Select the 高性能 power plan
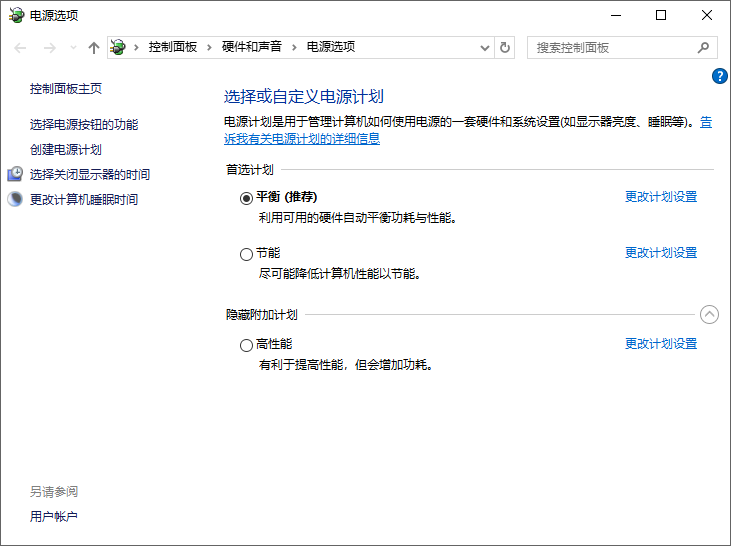The height and width of the screenshot is (546, 731). coord(247,345)
